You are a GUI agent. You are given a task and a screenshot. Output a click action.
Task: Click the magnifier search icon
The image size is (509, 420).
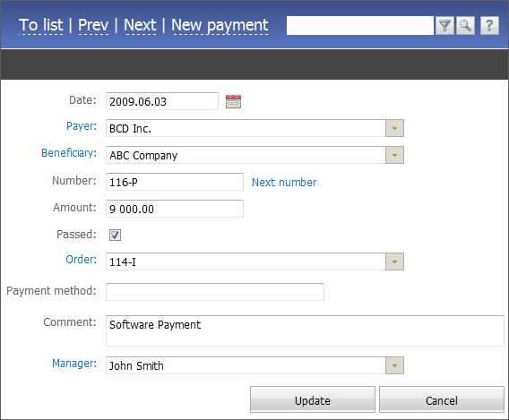465,25
